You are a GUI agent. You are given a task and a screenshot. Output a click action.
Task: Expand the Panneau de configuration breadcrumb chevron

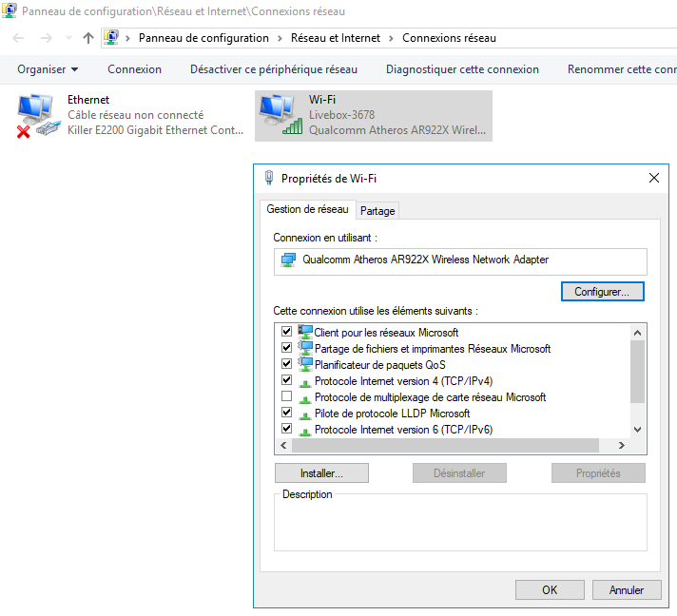coord(280,38)
